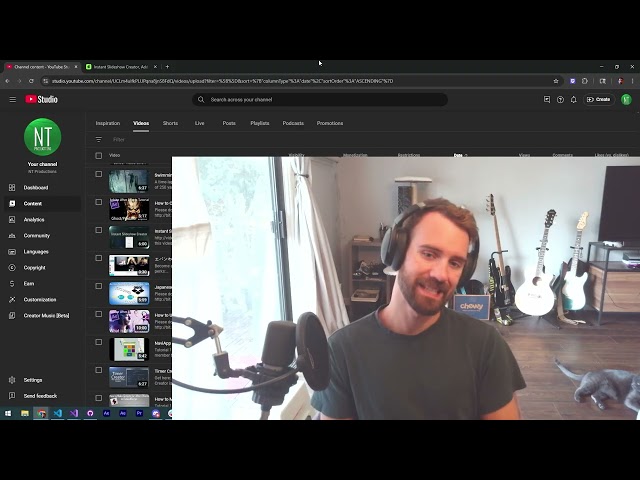Viewport: 640px width, 480px height.
Task: Open the notifications bell
Action: pyautogui.click(x=573, y=100)
